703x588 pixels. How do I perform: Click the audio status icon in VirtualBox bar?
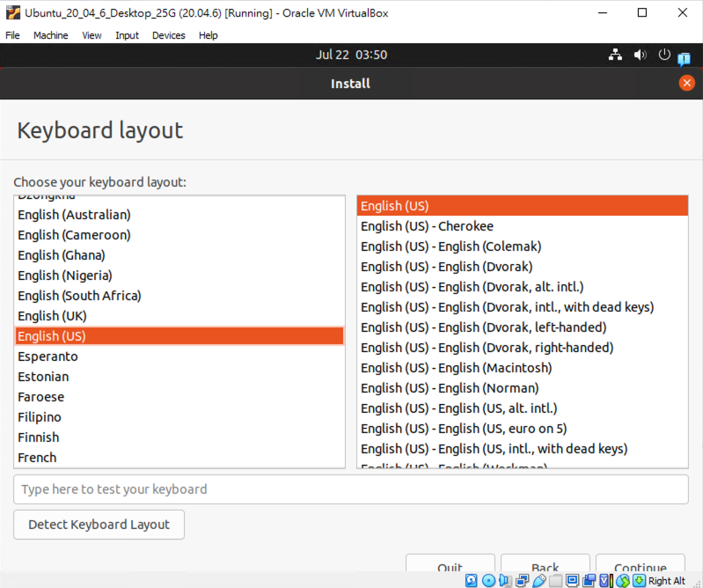505,580
